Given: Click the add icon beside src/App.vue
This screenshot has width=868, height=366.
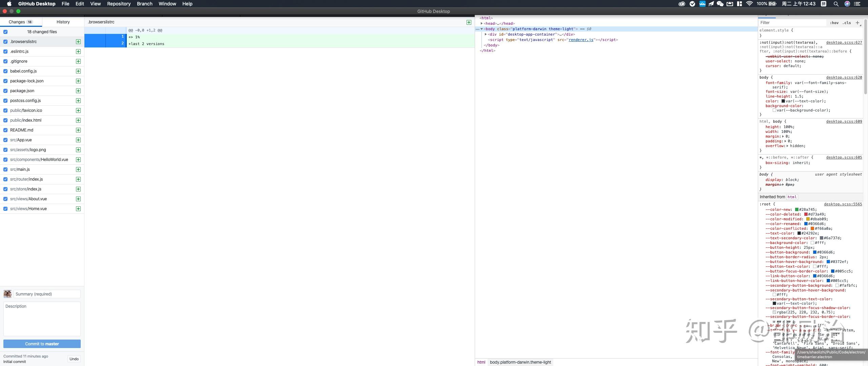Looking at the screenshot, I should (x=78, y=140).
